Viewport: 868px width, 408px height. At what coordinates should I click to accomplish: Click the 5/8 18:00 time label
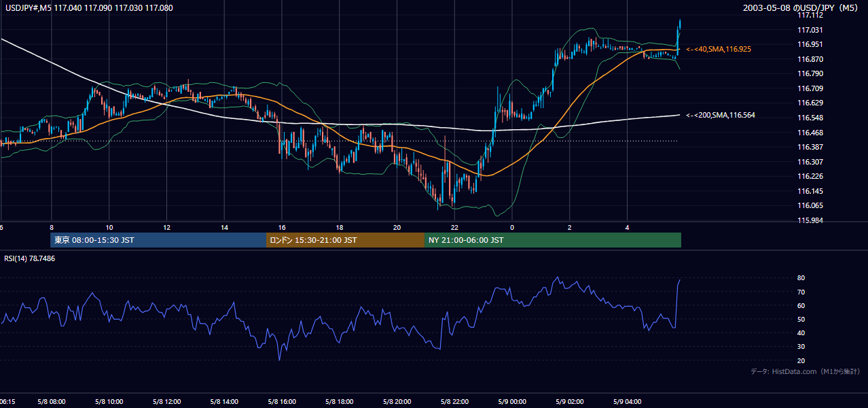tap(340, 402)
